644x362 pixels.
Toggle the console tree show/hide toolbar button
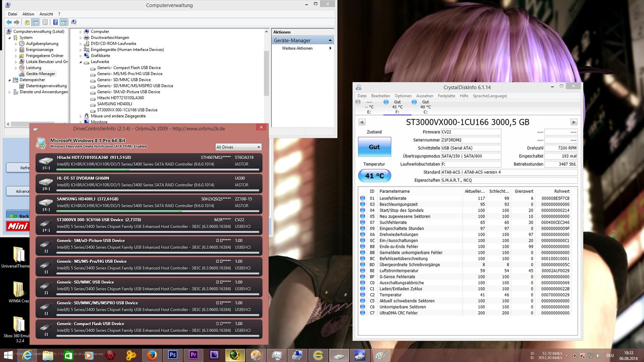pyautogui.click(x=35, y=22)
